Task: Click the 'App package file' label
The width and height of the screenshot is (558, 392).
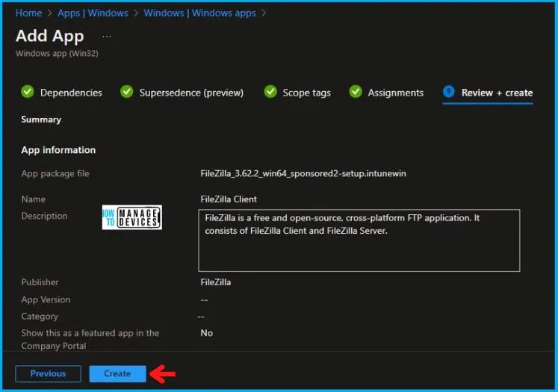Action: point(55,174)
